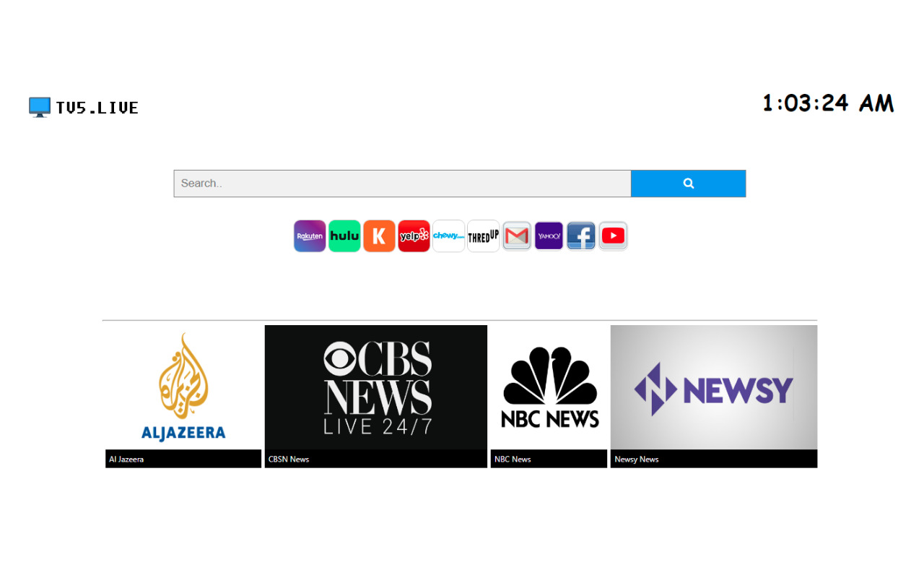The height and width of the screenshot is (578, 924).
Task: Open the Newsy channel thumbnail
Action: coord(714,387)
